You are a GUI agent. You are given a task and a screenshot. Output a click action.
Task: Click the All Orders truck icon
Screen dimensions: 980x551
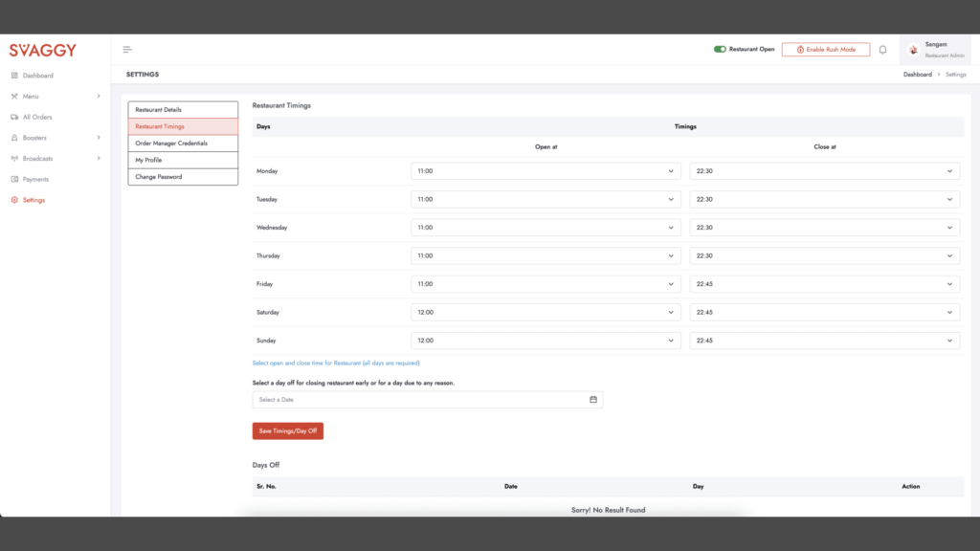[x=14, y=117]
